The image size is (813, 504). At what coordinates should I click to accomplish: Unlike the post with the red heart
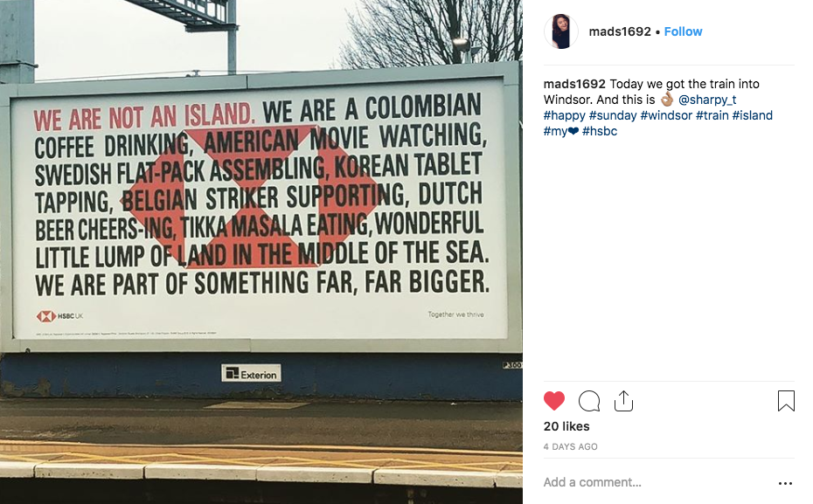pyautogui.click(x=554, y=401)
